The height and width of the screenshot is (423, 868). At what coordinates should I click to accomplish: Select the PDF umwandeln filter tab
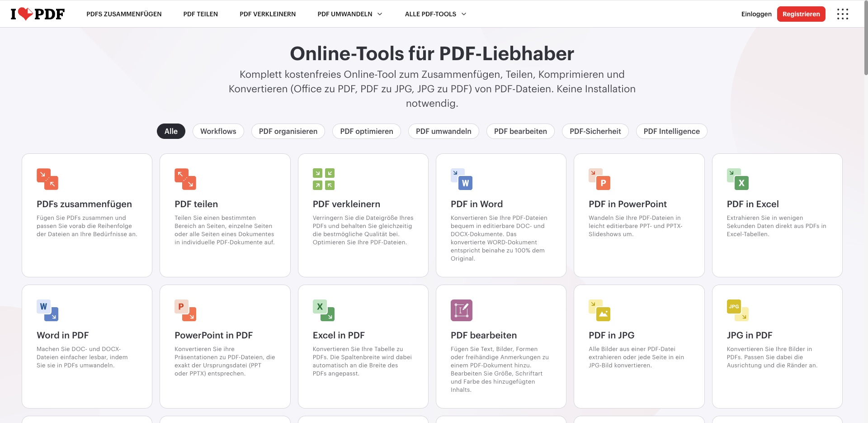pos(443,131)
